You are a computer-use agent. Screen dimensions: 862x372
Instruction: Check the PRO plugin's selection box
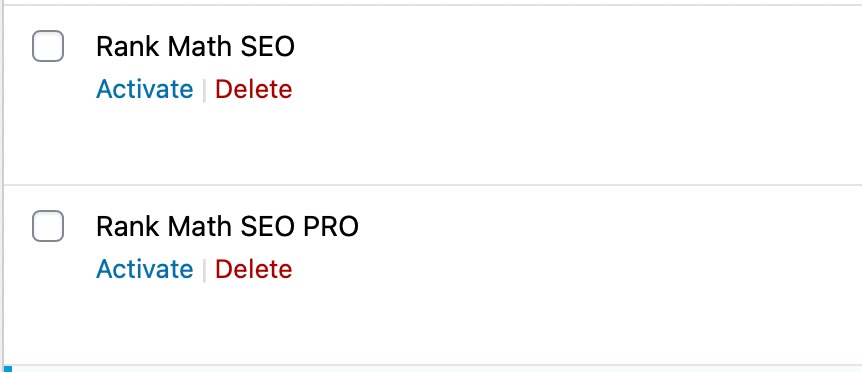[x=48, y=226]
